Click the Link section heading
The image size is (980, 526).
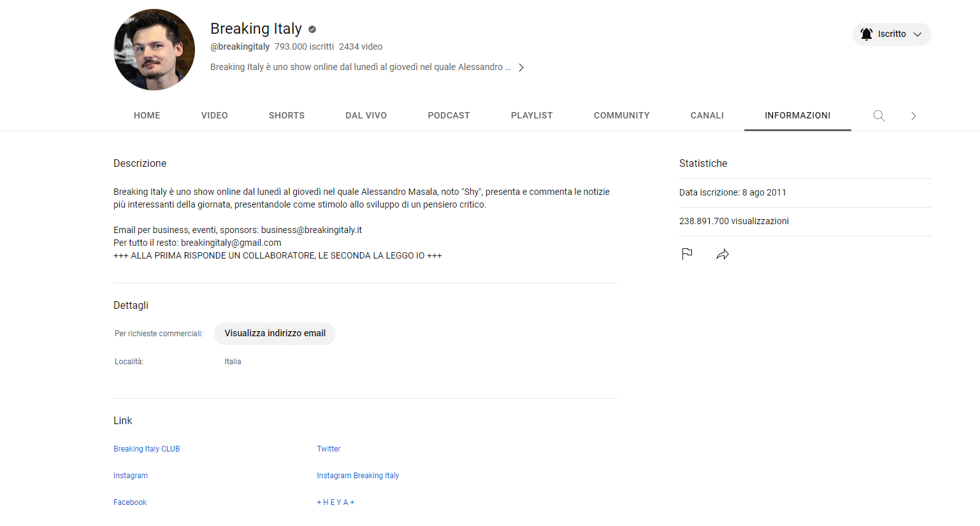(x=123, y=421)
